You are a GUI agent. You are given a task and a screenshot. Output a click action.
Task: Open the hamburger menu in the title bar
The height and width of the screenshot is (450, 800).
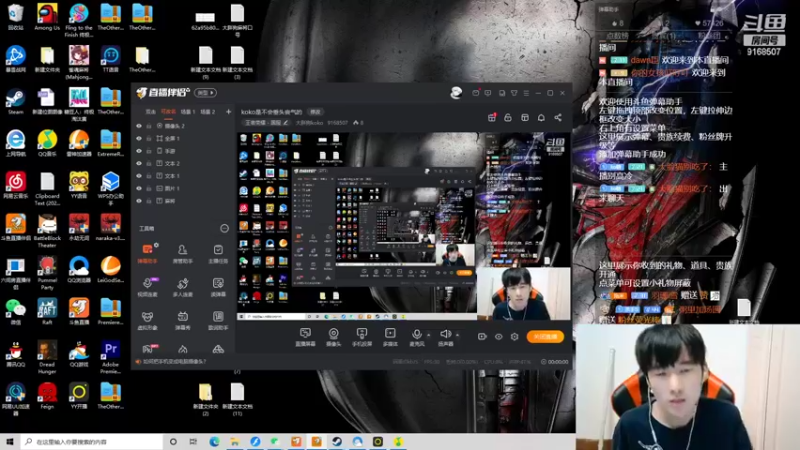tap(526, 93)
